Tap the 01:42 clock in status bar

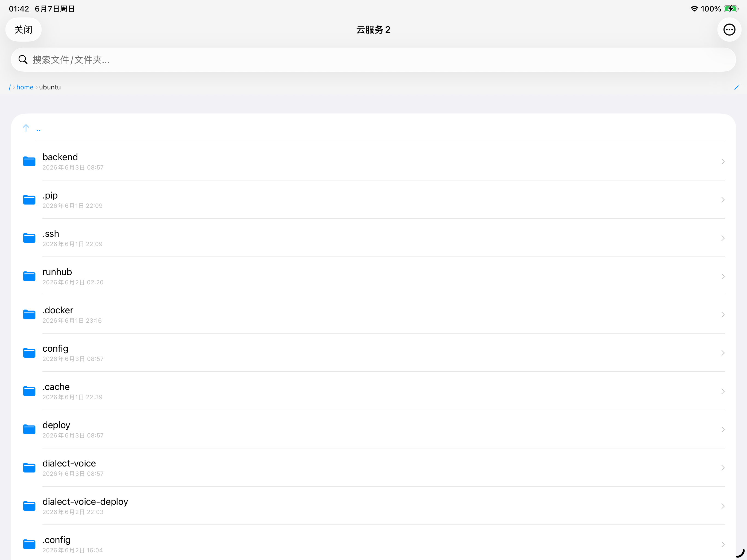pos(19,9)
